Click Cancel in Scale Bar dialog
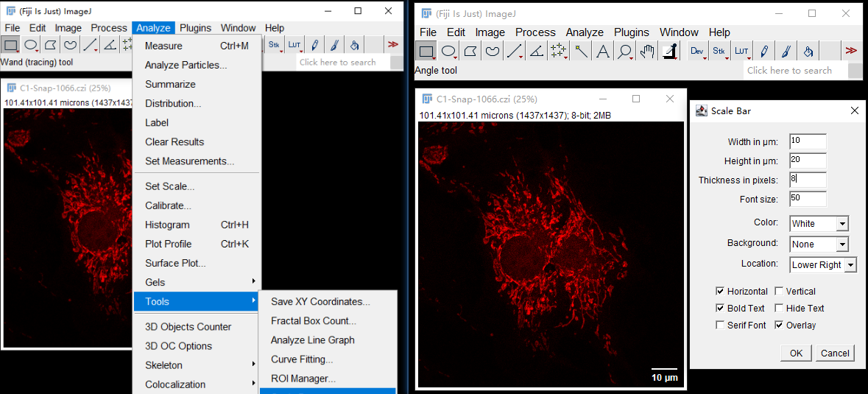 (x=835, y=353)
